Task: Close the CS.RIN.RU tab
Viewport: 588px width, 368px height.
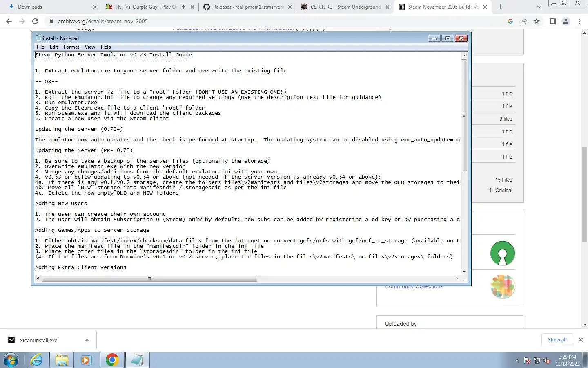Action: point(388,7)
